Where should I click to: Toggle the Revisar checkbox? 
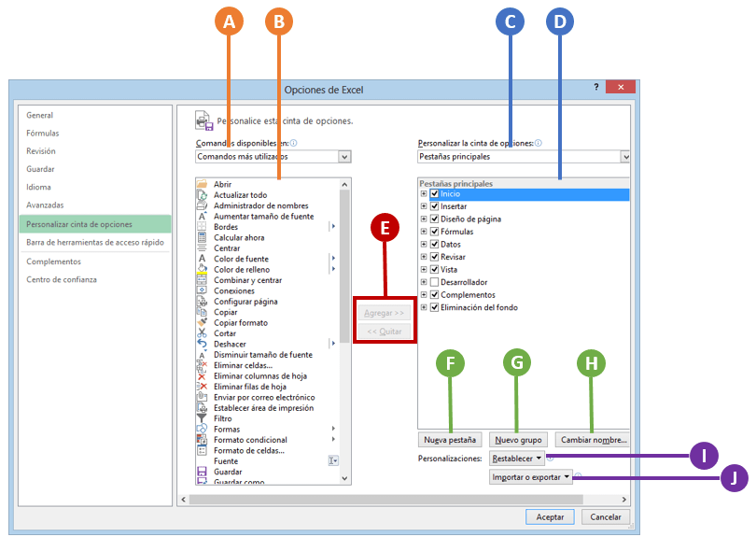coord(434,257)
